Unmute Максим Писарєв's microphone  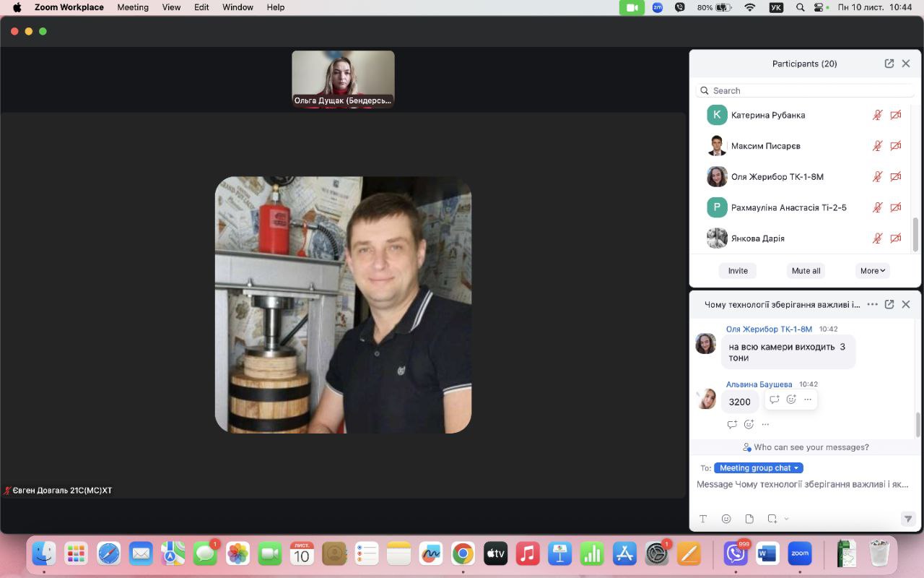point(878,146)
